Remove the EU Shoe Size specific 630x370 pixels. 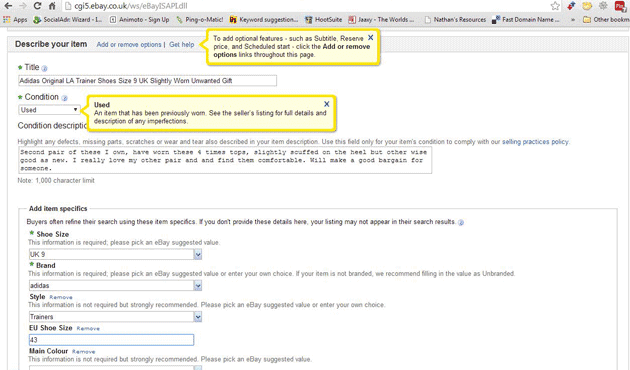click(88, 329)
